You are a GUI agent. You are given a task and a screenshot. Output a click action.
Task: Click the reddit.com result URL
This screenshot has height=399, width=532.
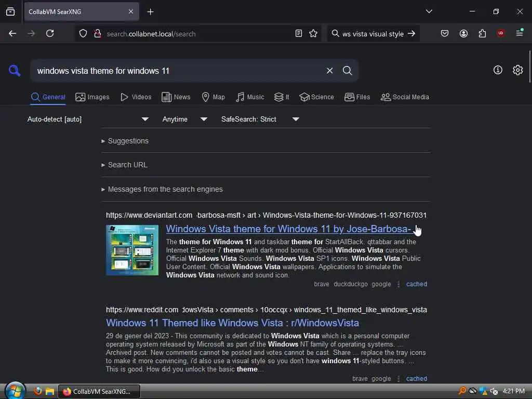click(267, 310)
